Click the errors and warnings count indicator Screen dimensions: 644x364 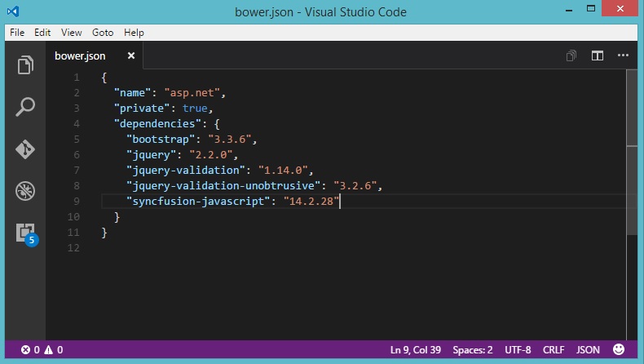(42, 350)
